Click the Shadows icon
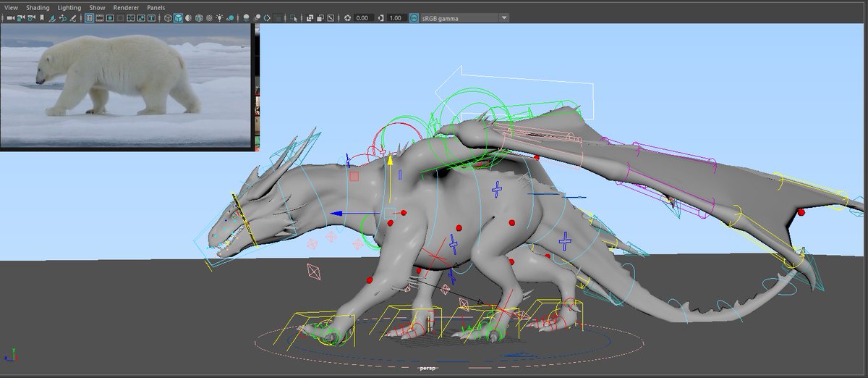Viewport: 868px width, 378px height. coord(230,17)
